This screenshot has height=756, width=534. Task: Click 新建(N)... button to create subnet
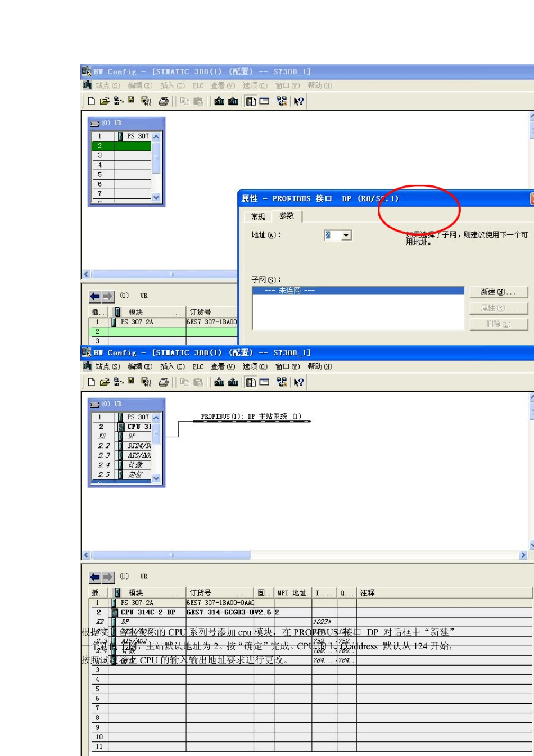point(499,292)
